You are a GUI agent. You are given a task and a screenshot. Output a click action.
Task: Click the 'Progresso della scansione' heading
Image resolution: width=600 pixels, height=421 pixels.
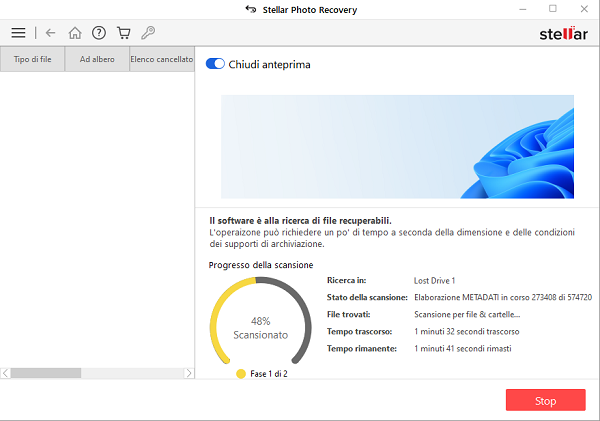tap(261, 265)
